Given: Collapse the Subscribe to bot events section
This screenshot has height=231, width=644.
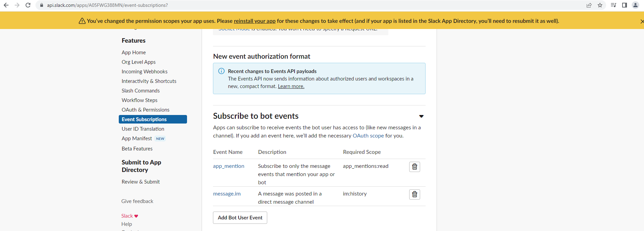Looking at the screenshot, I should click(x=421, y=116).
